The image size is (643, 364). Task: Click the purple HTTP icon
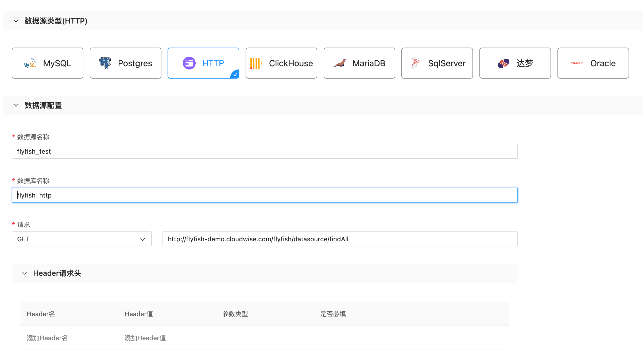tap(189, 63)
